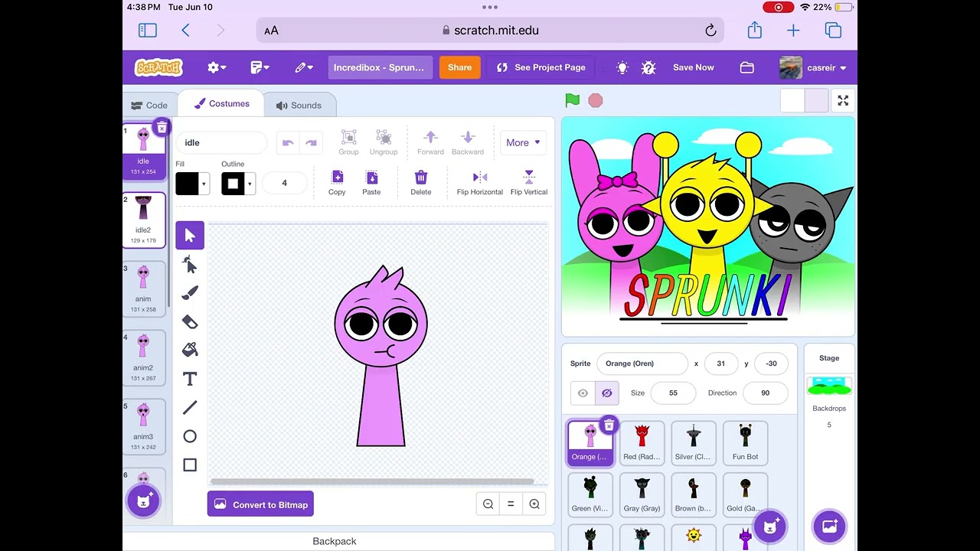The height and width of the screenshot is (551, 980).
Task: Select the arrow Select tool
Action: point(190,235)
